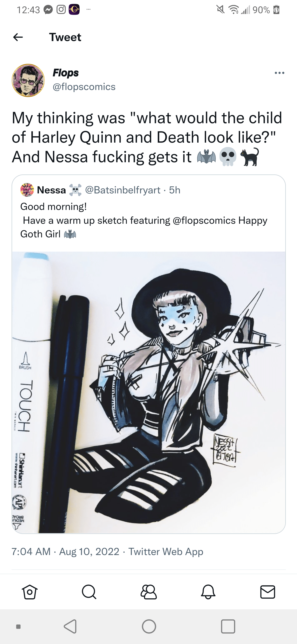Image resolution: width=297 pixels, height=644 pixels.
Task: Open the Messages envelope icon
Action: click(x=268, y=592)
